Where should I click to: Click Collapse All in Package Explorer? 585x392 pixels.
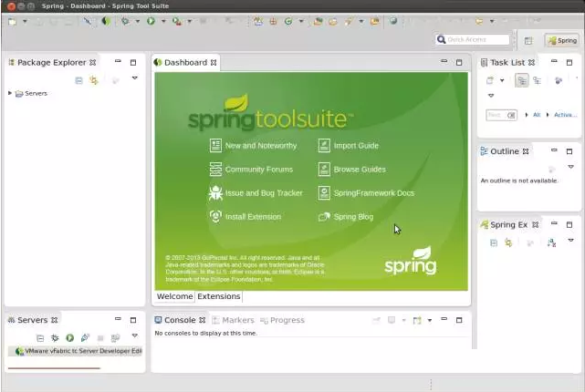(x=78, y=80)
